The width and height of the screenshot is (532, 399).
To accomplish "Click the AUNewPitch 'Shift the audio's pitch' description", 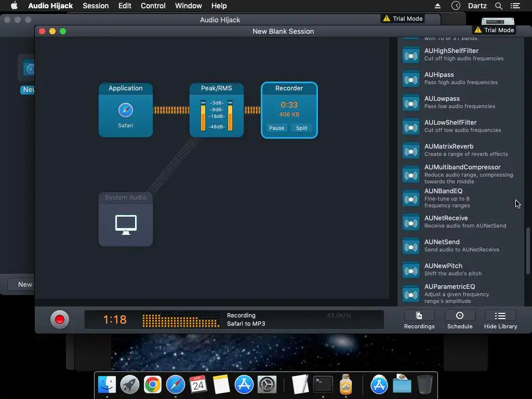I will click(x=453, y=273).
